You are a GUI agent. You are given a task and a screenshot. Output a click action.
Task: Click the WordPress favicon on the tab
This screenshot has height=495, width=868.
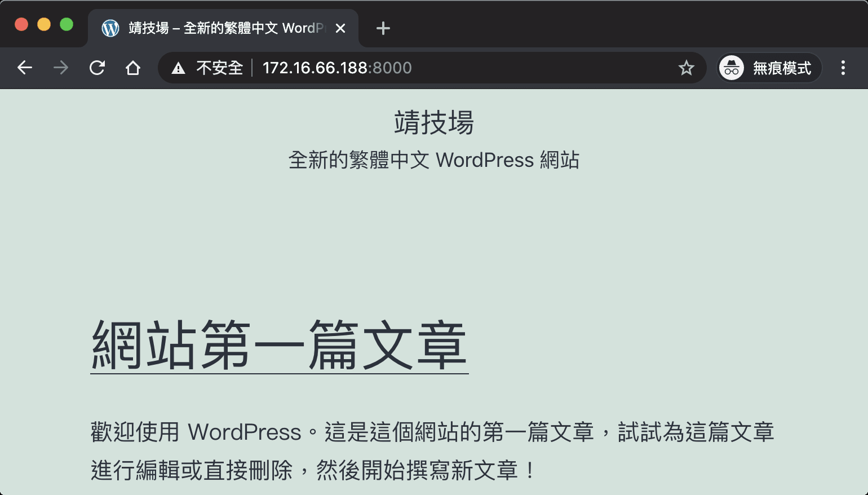tap(110, 28)
